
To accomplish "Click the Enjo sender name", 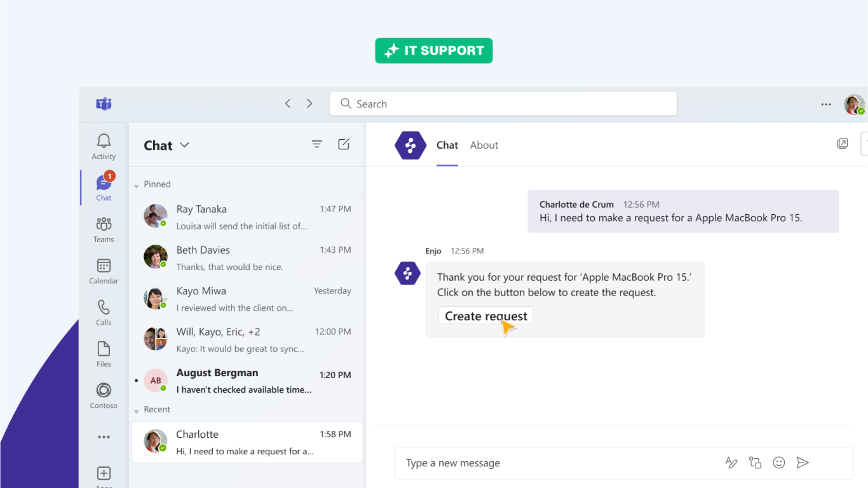I will coord(433,251).
